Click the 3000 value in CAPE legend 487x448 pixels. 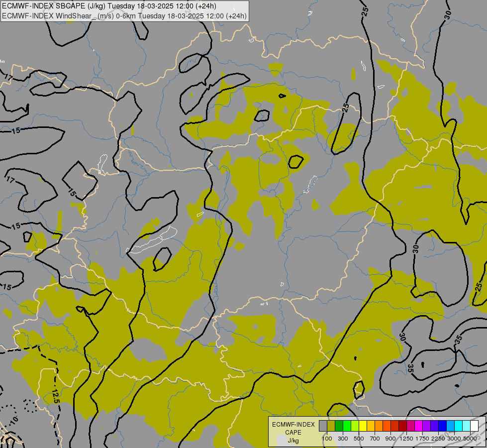454,439
